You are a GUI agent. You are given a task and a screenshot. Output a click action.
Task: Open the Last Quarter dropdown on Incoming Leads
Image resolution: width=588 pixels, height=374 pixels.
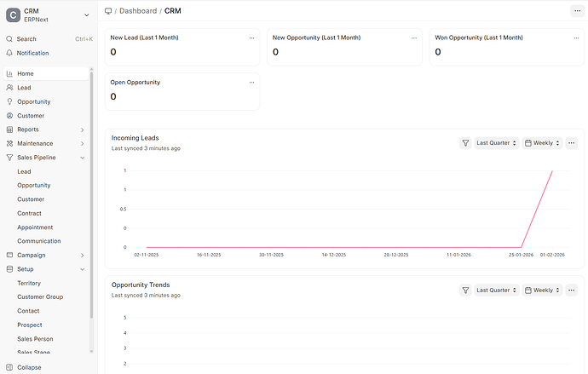click(497, 143)
